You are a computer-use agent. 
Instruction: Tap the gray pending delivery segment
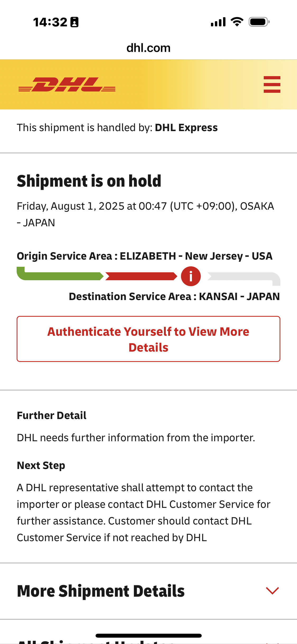tap(244, 279)
